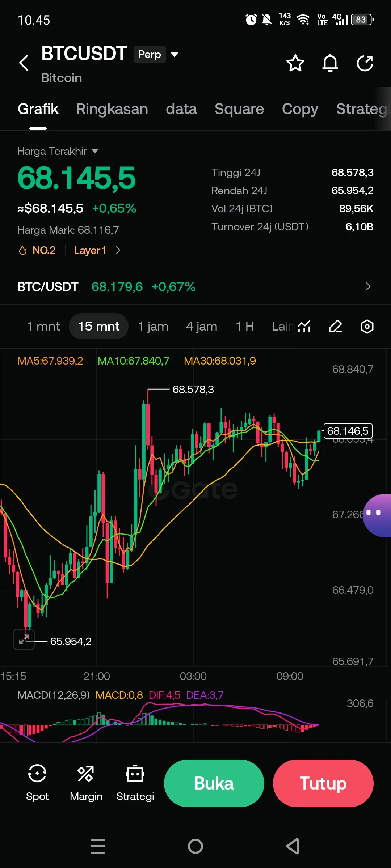The image size is (391, 868).
Task: Expand the Perp contract type dropdown
Action: (x=175, y=55)
